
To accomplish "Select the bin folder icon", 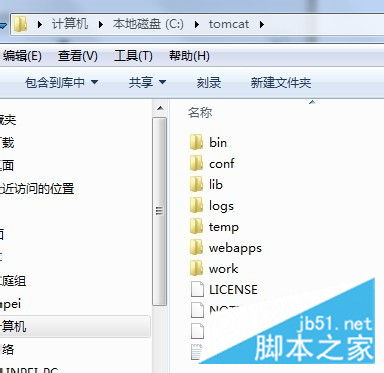I will pyautogui.click(x=196, y=142).
